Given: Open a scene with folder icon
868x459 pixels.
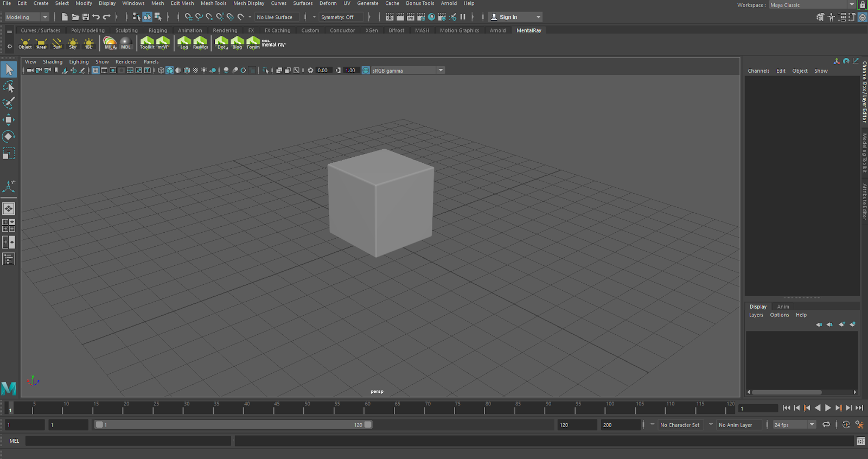Looking at the screenshot, I should point(75,17).
